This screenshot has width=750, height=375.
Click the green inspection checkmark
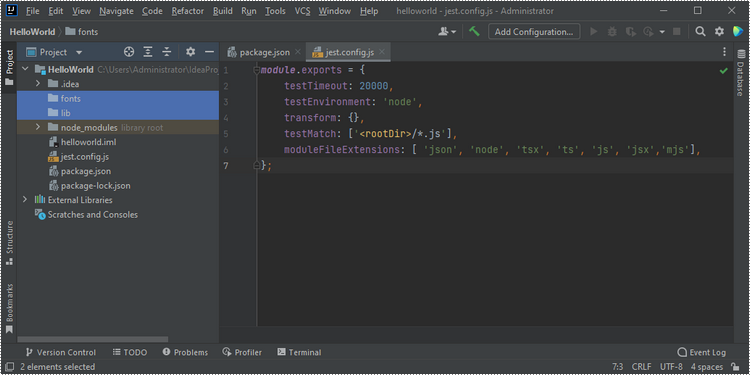pos(724,71)
